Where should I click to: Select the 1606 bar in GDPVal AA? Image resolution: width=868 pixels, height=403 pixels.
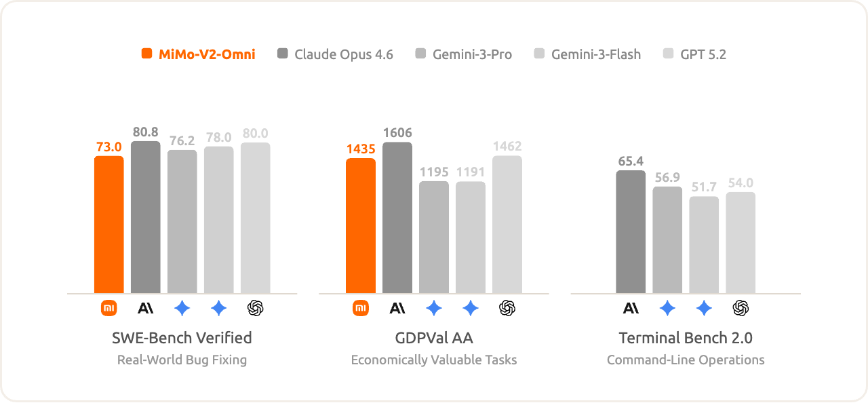397,217
